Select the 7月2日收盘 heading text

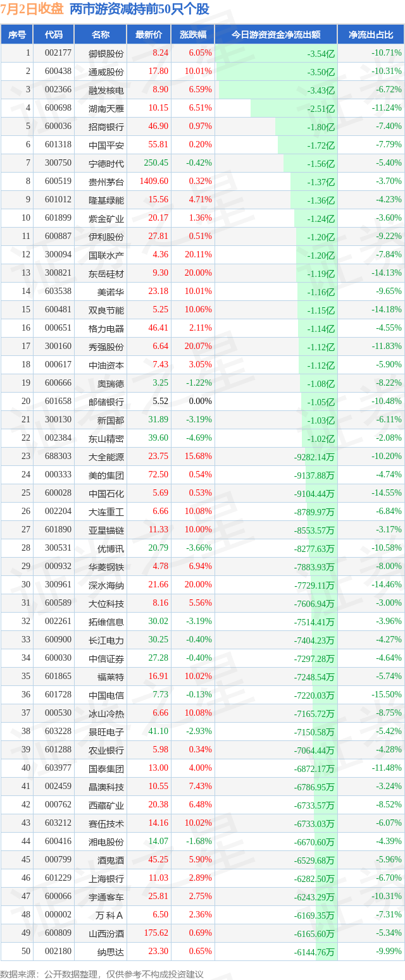(32, 9)
